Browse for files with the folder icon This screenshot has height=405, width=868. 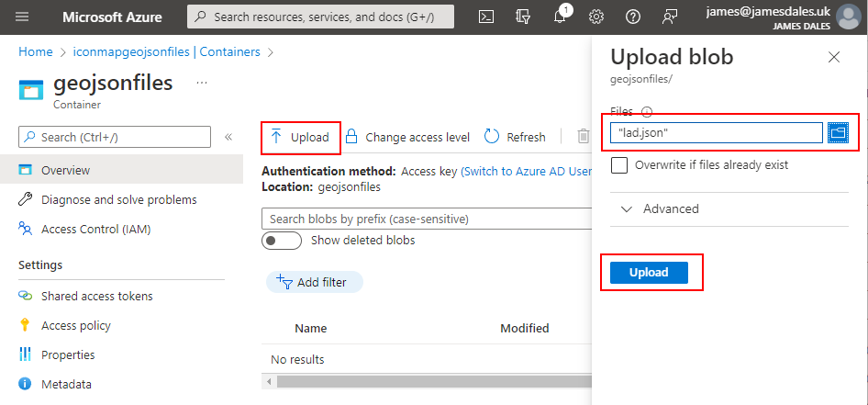point(838,132)
